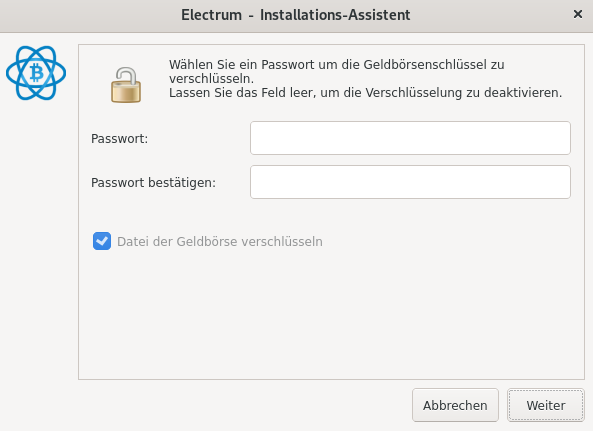The image size is (593, 431).
Task: Focus the Passwort input field
Action: click(x=410, y=138)
